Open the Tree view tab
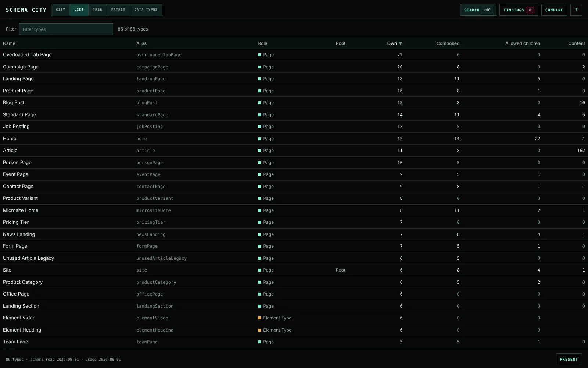The image size is (588, 368). click(x=97, y=10)
